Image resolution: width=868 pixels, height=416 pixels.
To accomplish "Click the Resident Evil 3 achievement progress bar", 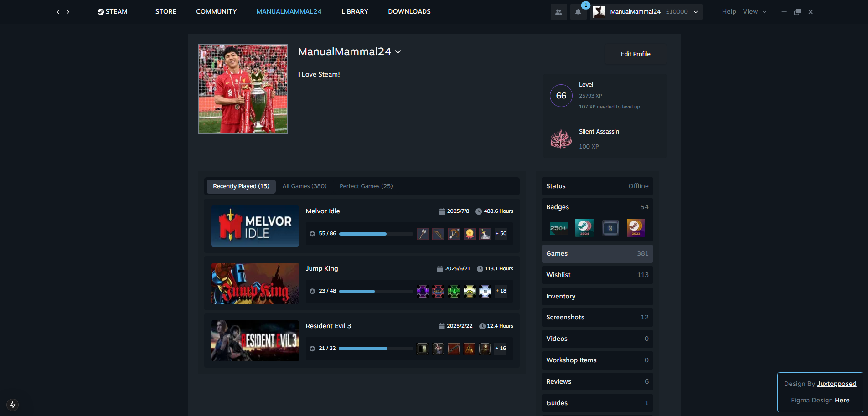I will click(376, 349).
